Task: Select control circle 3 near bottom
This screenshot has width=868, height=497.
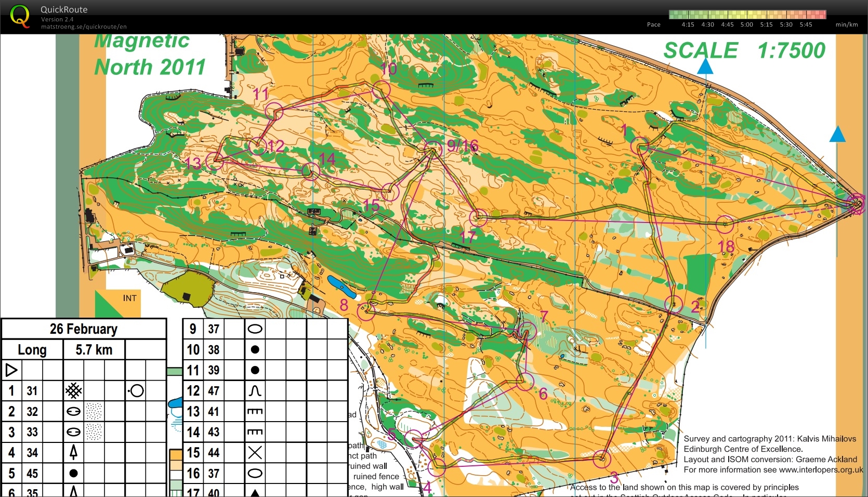Action: pos(602,459)
